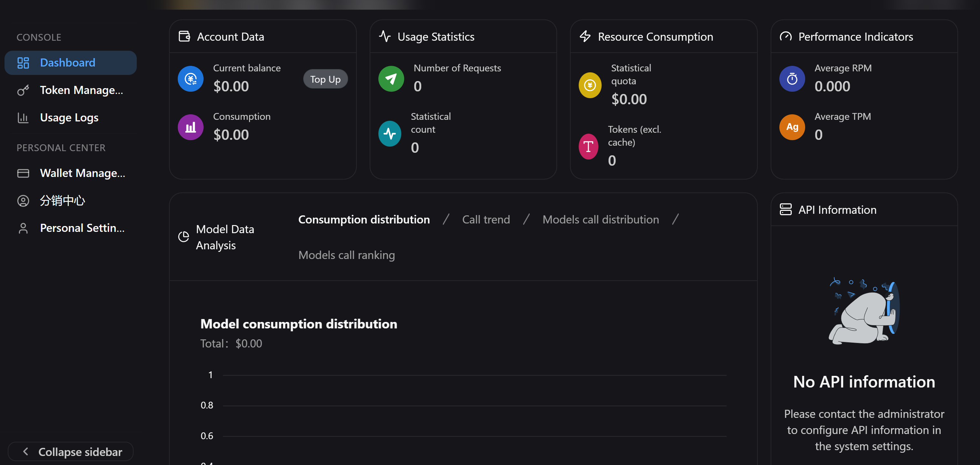The width and height of the screenshot is (980, 465).
Task: Click the PERSONAL CENTER section heading
Action: (x=61, y=148)
